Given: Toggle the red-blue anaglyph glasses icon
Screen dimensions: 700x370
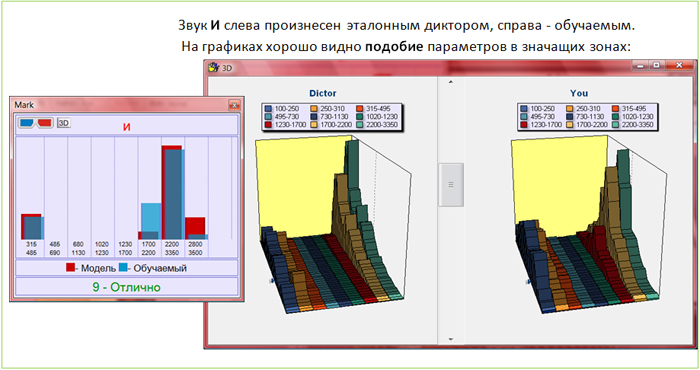Looking at the screenshot, I should click(36, 123).
